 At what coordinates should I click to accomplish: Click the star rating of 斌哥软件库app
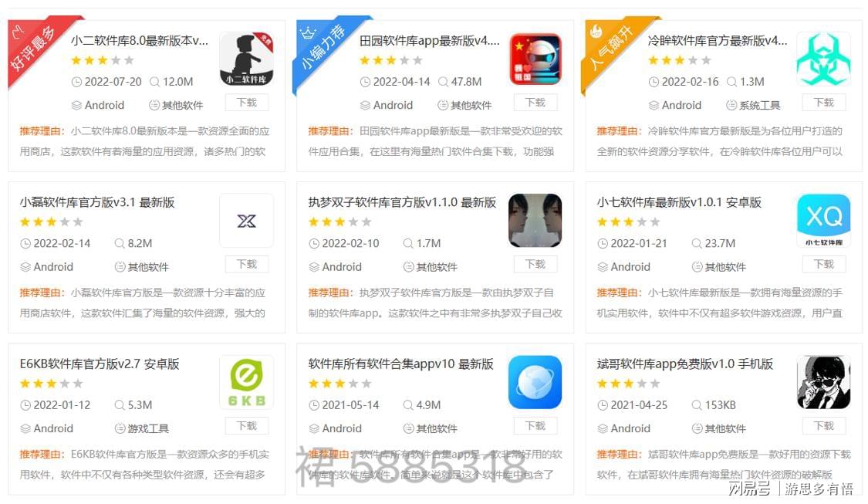pyautogui.click(x=628, y=384)
